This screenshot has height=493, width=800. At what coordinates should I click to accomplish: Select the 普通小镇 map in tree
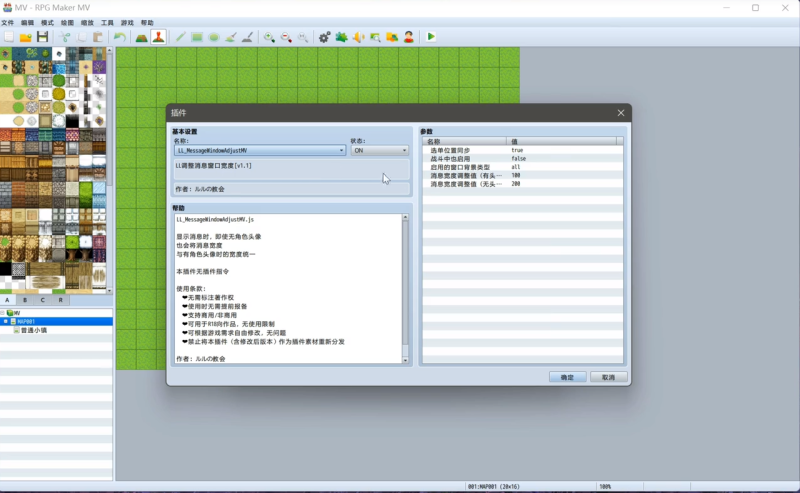(34, 330)
